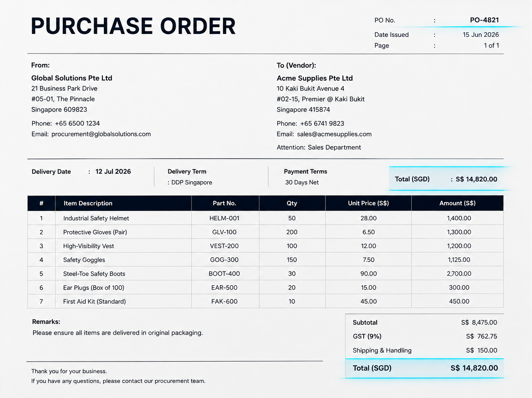
Task: Click part number HELM-001
Action: tap(225, 218)
